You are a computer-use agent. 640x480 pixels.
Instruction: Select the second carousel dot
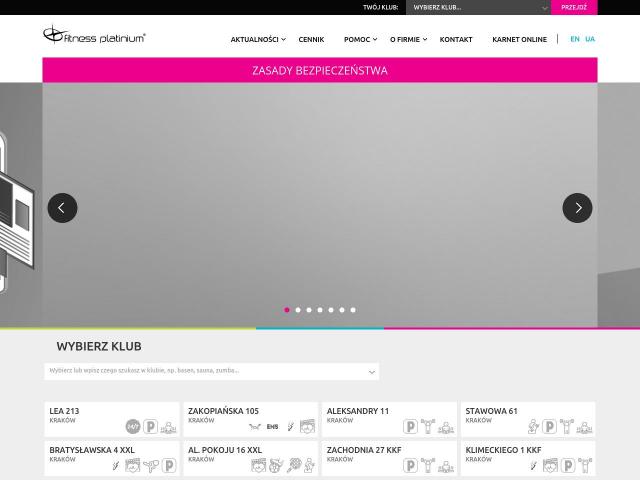pyautogui.click(x=298, y=310)
